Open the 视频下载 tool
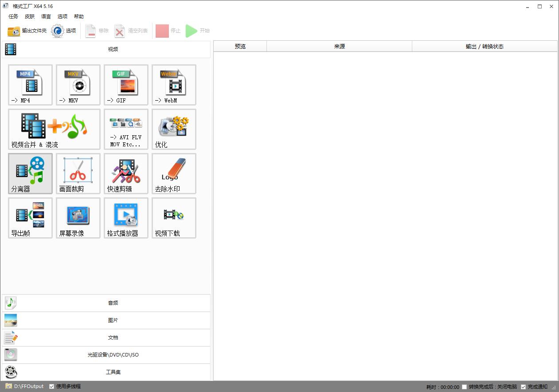 174,218
